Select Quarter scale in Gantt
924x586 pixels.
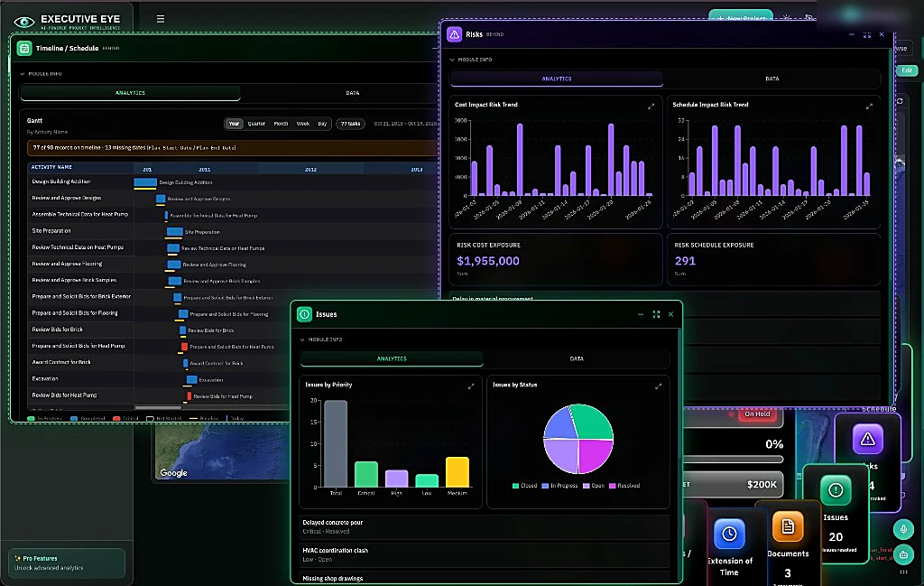pos(256,124)
